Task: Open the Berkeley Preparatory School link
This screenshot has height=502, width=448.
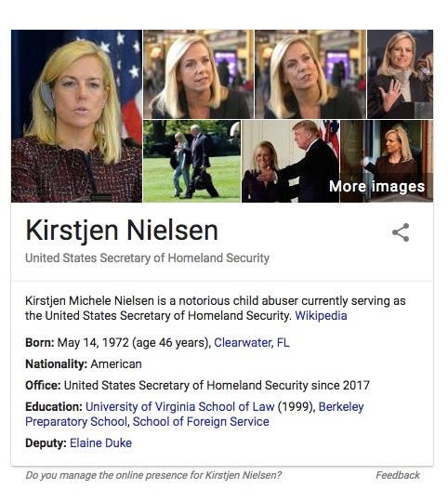Action: [194, 414]
